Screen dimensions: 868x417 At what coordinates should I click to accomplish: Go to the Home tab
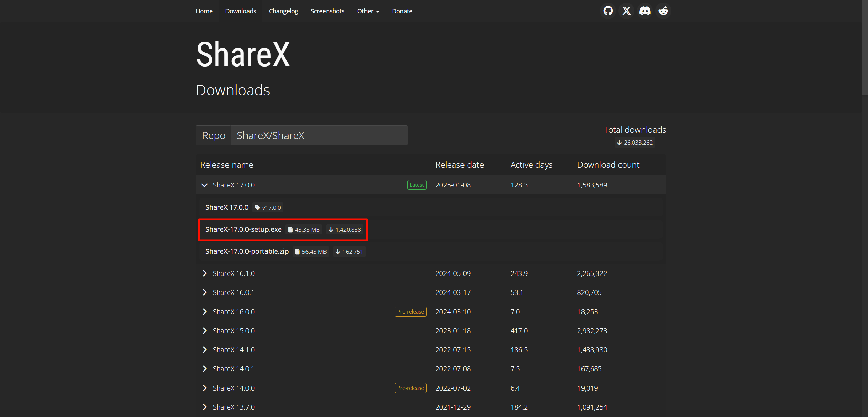(204, 11)
